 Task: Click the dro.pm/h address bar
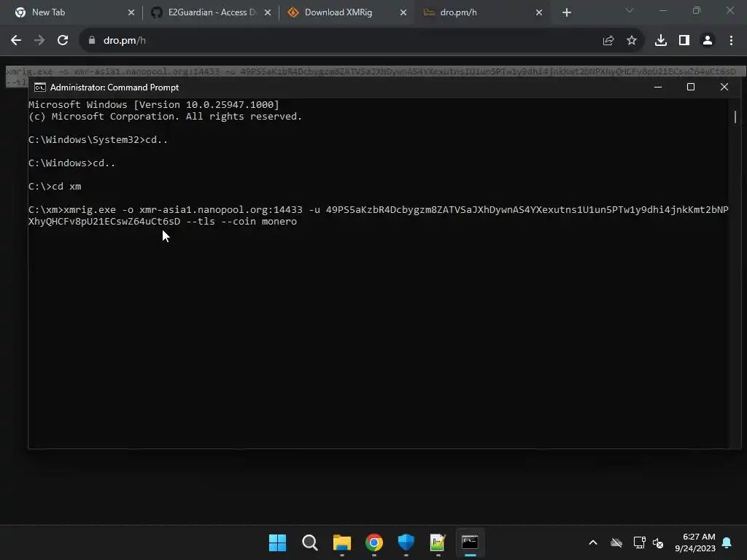pyautogui.click(x=362, y=41)
